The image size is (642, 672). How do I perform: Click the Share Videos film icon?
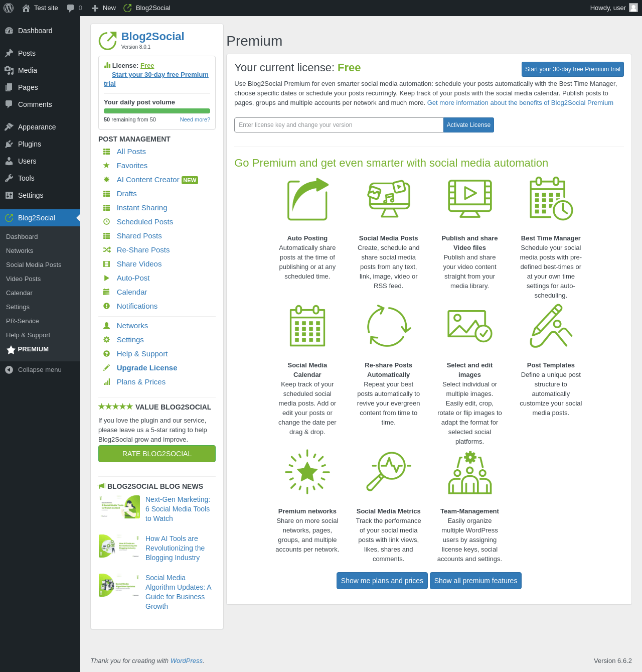pos(106,264)
